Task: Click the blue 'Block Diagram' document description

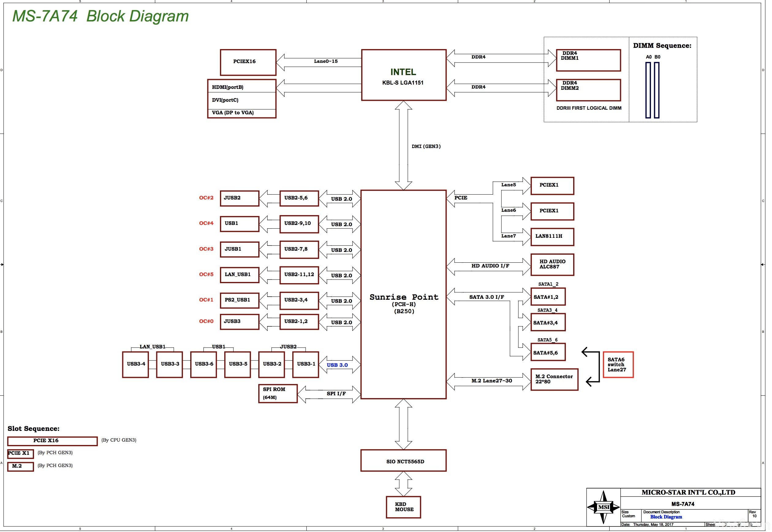Action: click(x=666, y=517)
